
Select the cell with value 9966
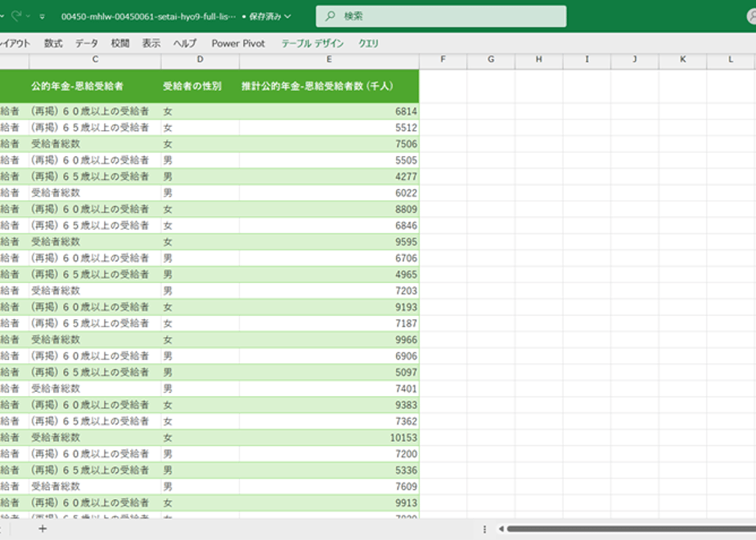tap(329, 340)
